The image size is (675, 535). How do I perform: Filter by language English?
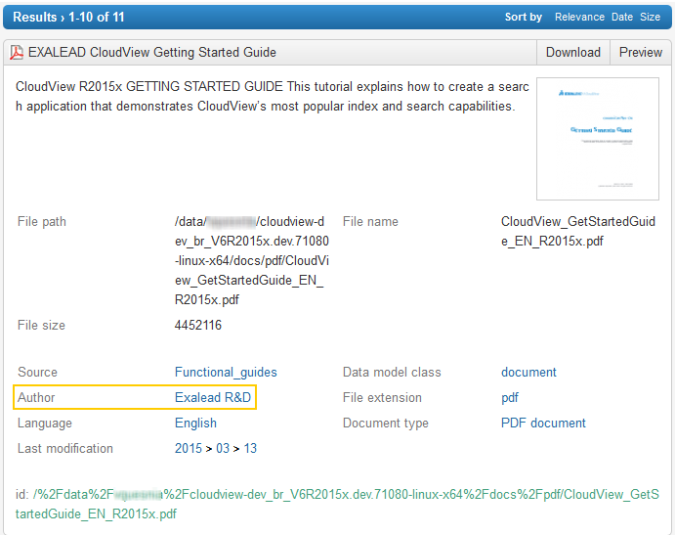pos(195,423)
